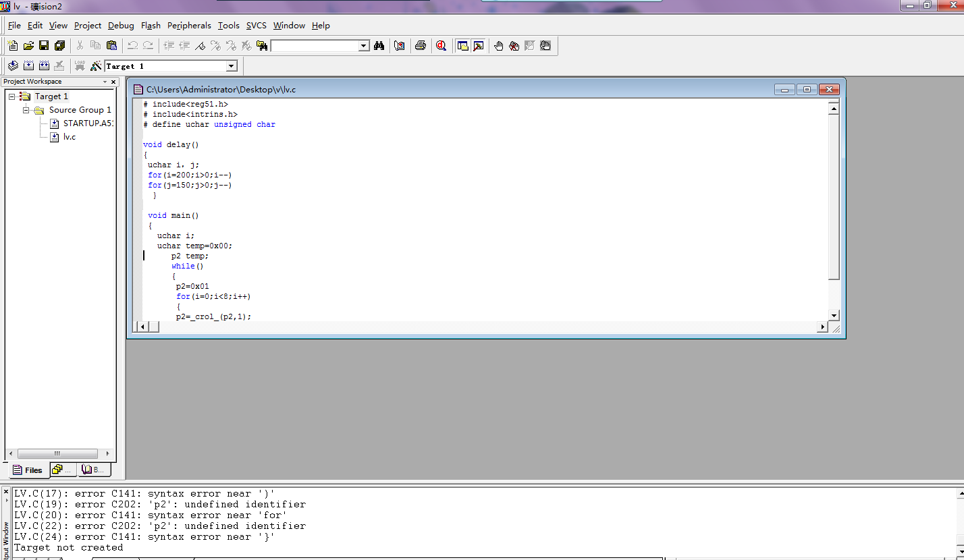964x560 pixels.
Task: Open the Target 1 selection dropdown
Action: [232, 66]
